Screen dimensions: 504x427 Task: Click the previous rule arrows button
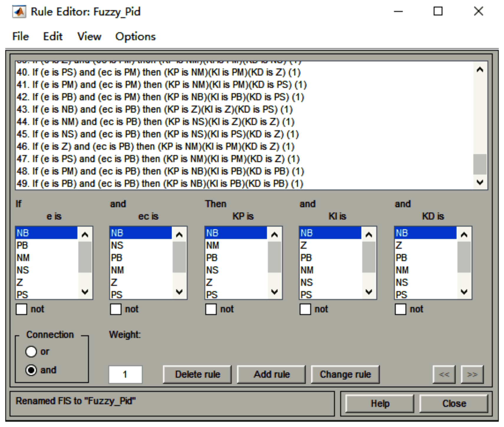pyautogui.click(x=444, y=374)
